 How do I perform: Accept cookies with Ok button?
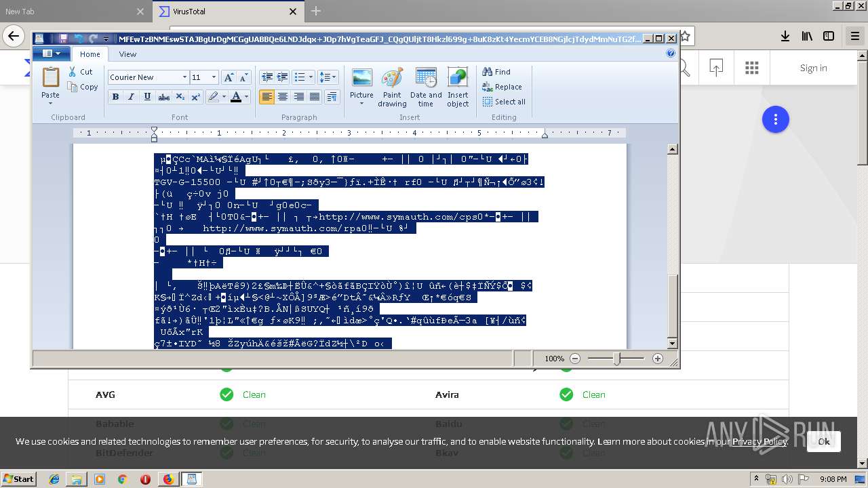pos(823,441)
